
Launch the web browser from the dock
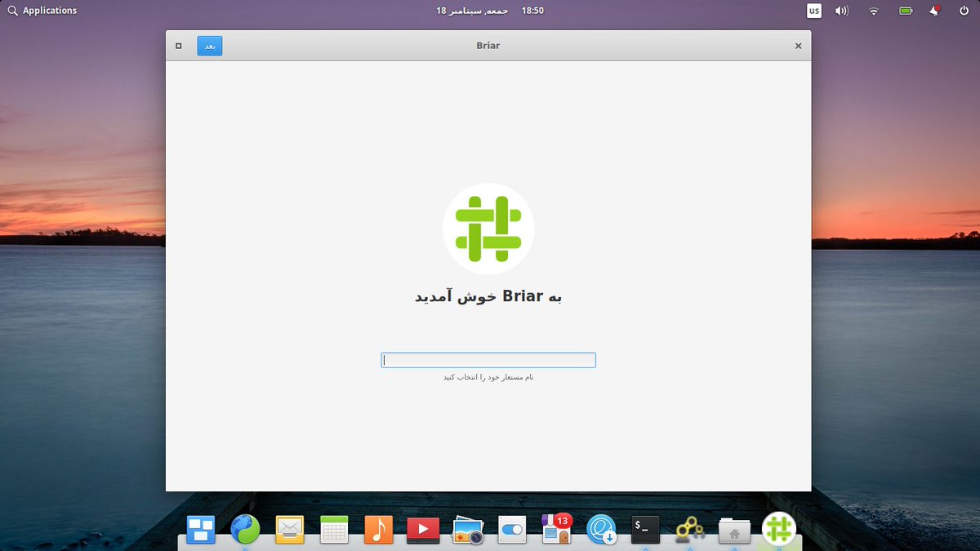(x=245, y=530)
